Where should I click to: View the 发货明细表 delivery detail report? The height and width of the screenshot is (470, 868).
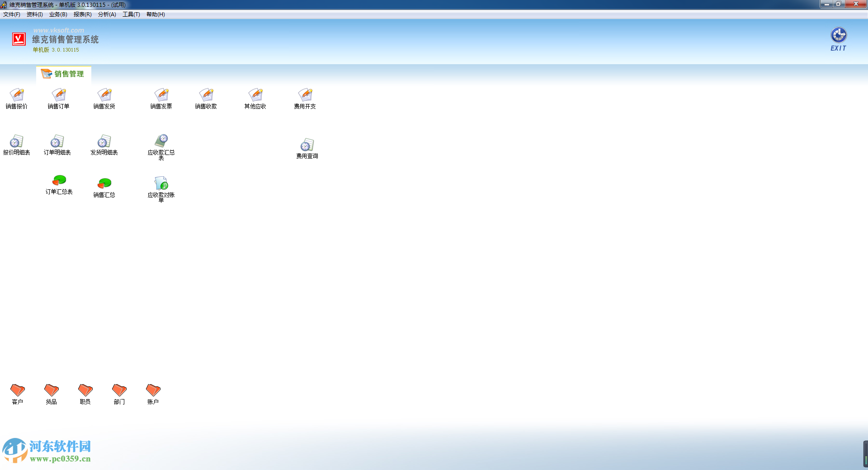tap(104, 145)
